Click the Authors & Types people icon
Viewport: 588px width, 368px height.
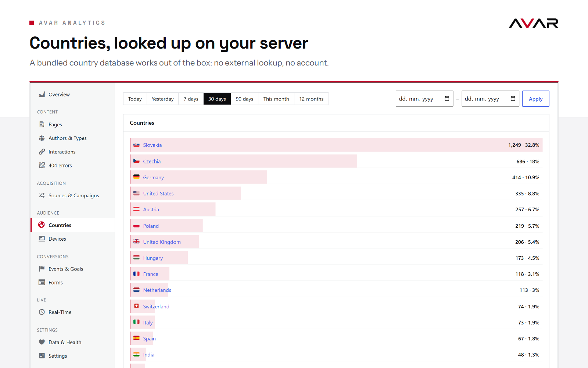point(42,138)
